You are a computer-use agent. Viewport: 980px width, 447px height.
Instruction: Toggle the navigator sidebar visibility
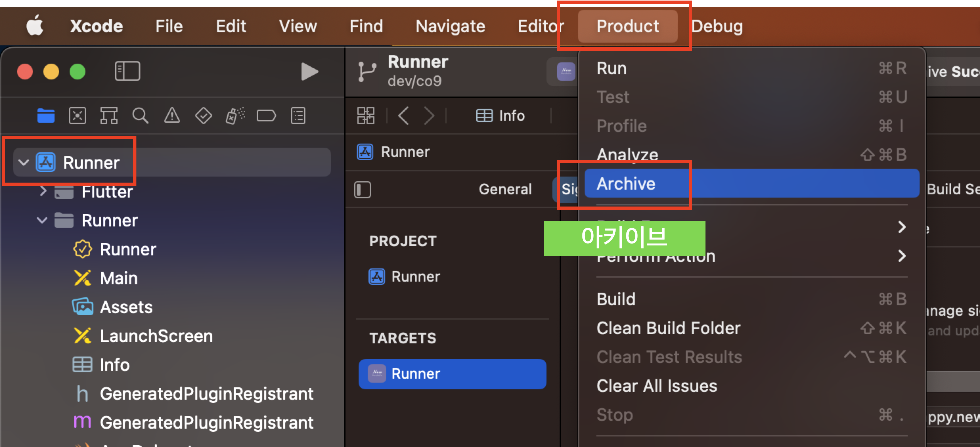coord(128,71)
